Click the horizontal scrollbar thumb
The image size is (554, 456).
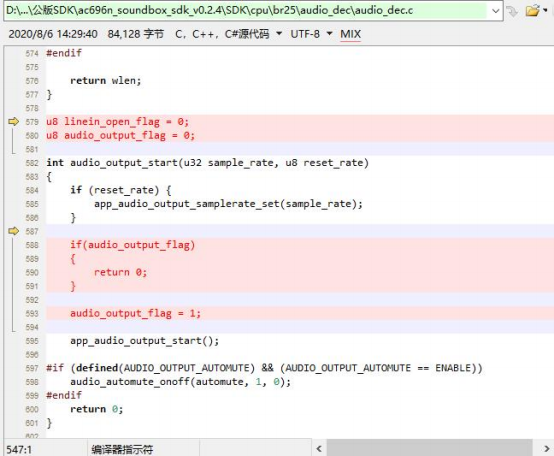pyautogui.click(x=429, y=449)
